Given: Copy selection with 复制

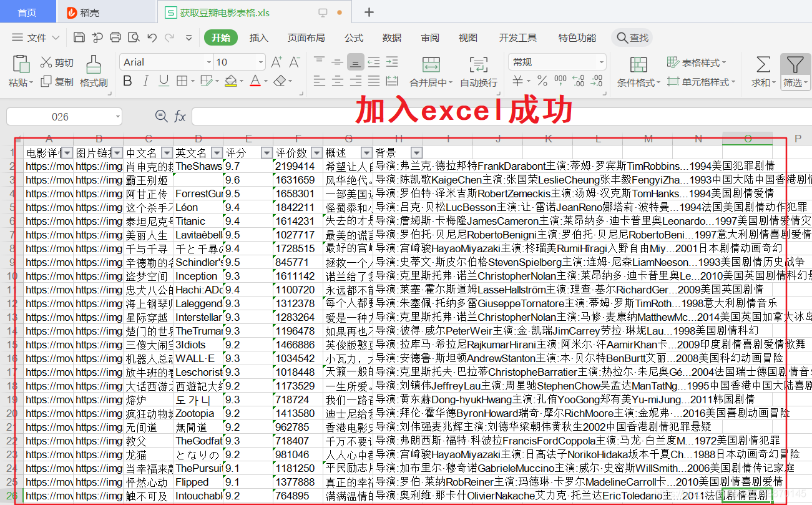Looking at the screenshot, I should point(57,82).
